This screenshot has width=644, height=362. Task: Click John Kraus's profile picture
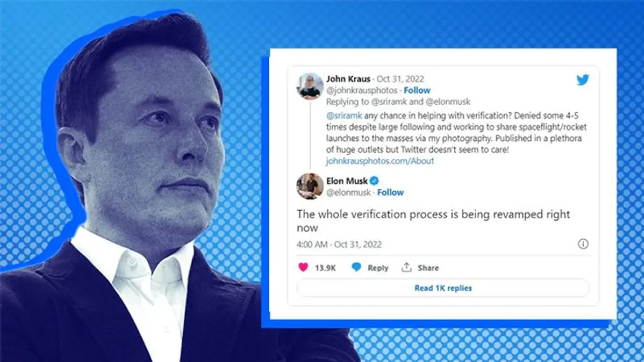point(310,85)
